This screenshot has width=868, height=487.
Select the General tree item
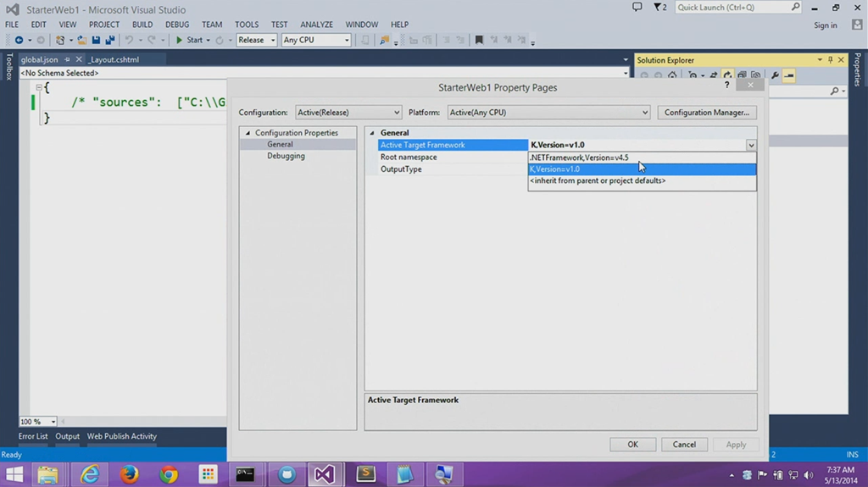pyautogui.click(x=280, y=145)
